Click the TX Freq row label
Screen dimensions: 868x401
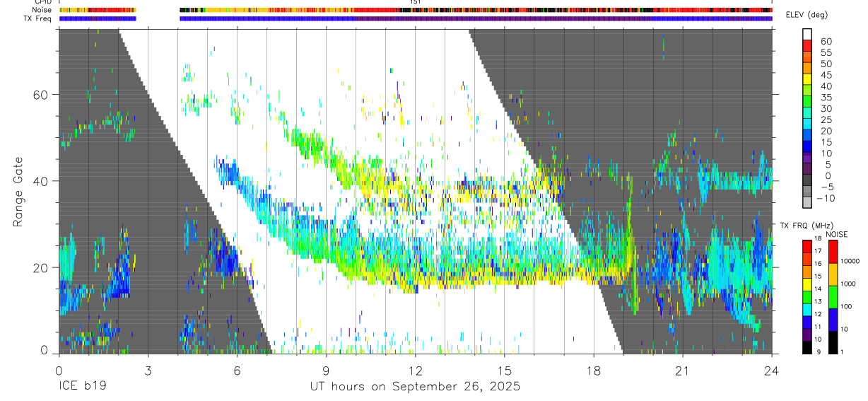pos(38,18)
